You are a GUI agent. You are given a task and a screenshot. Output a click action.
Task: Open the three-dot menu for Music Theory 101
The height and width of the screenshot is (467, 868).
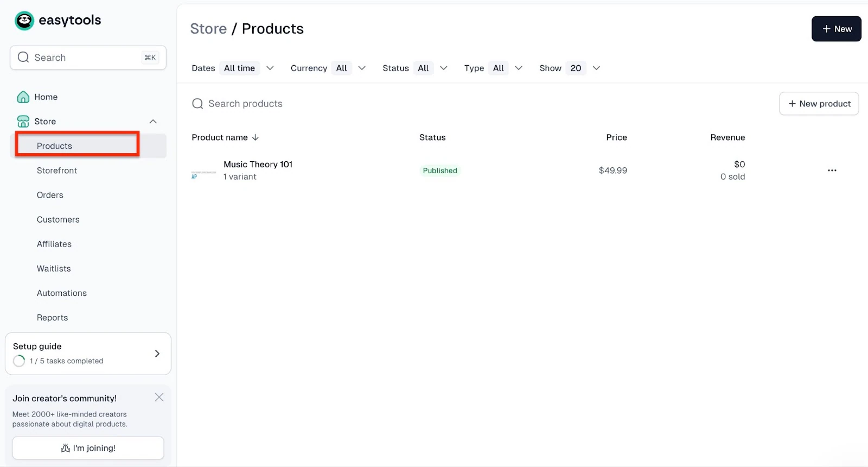click(832, 171)
